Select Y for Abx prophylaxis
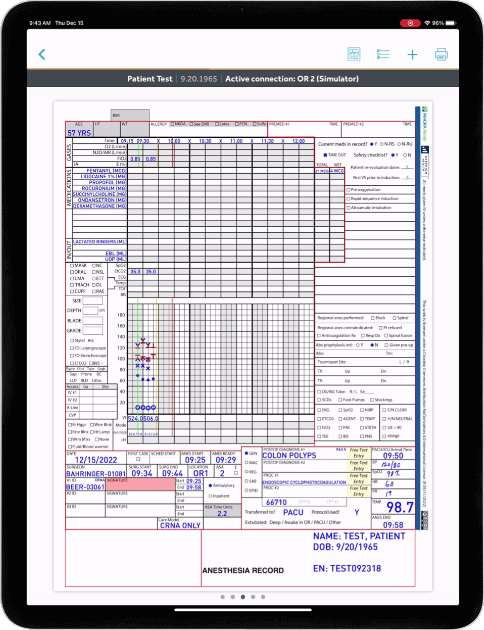484x630 pixels. pos(357,345)
